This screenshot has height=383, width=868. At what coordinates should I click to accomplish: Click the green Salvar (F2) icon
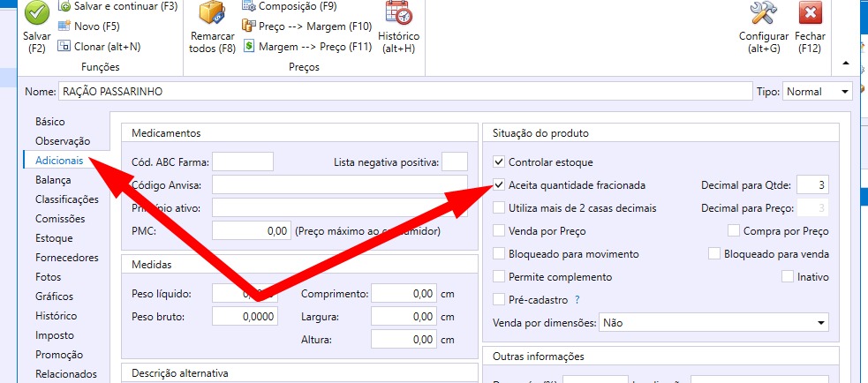pyautogui.click(x=36, y=14)
